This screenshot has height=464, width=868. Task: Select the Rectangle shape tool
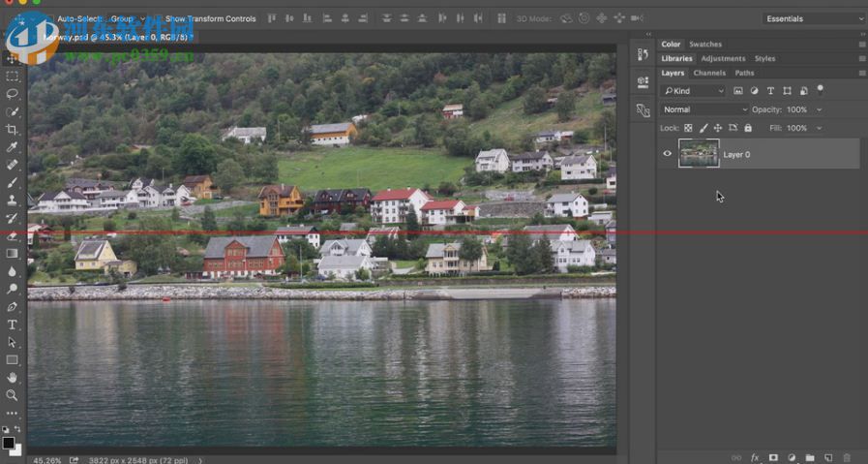12,359
